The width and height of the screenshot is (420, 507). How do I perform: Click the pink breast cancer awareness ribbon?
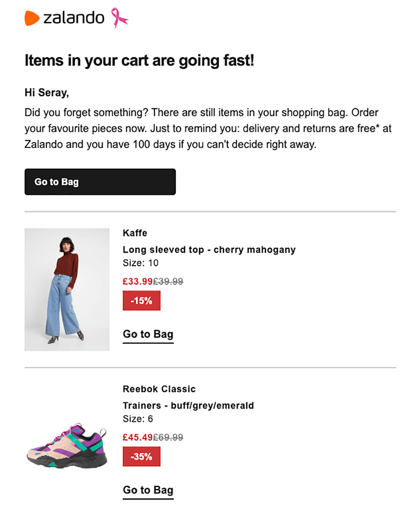pos(119,18)
